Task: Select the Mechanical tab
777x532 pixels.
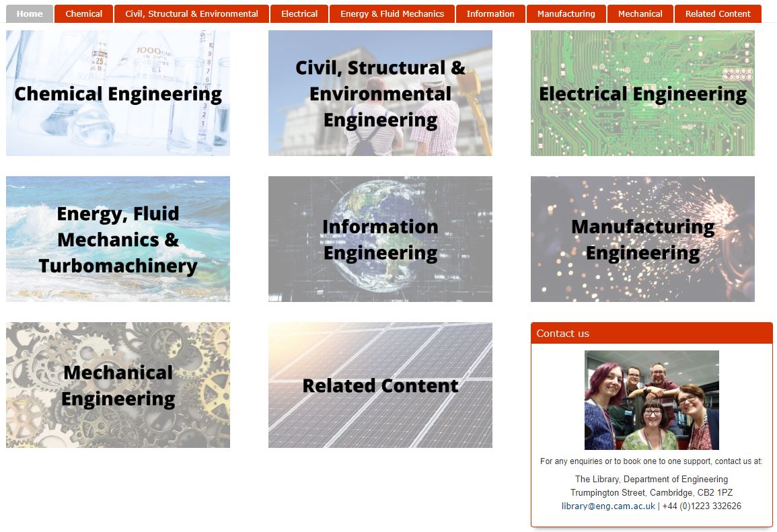Action: [640, 13]
